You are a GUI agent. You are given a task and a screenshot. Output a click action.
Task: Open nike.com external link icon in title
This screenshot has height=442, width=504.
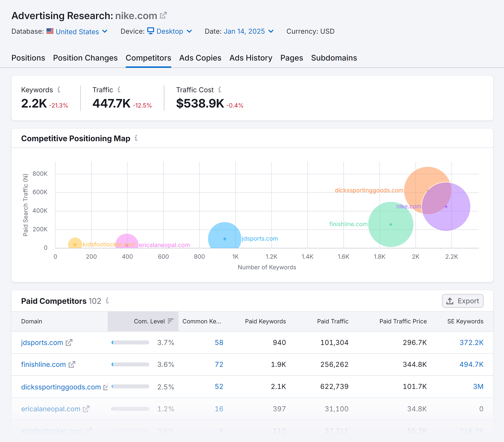(163, 15)
